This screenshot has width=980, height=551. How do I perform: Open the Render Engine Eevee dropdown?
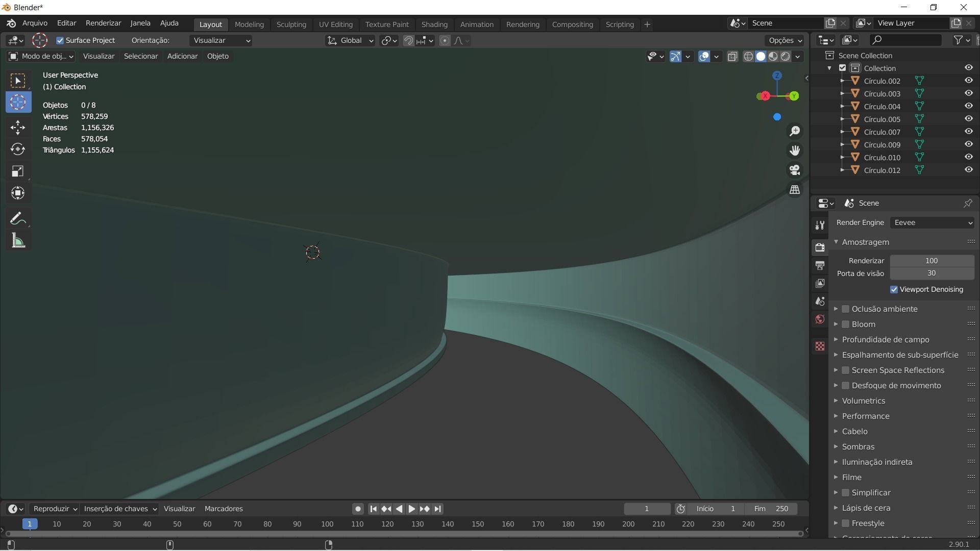tap(932, 222)
